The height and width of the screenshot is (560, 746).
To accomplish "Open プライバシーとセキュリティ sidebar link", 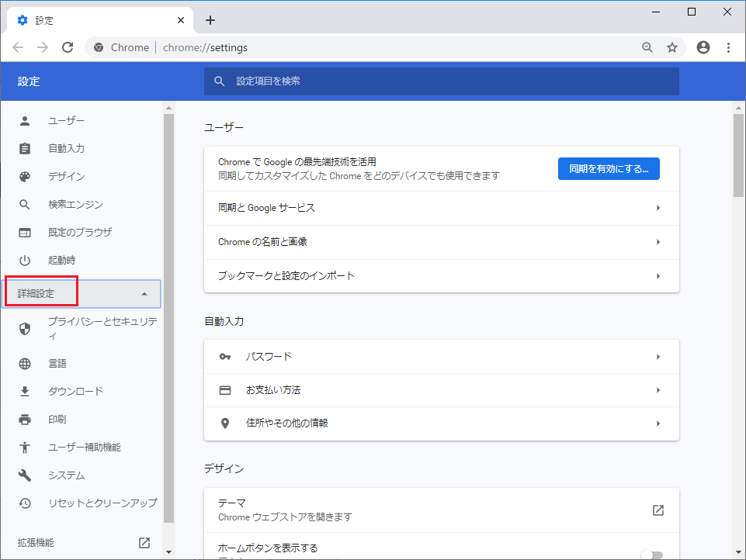I will (x=102, y=329).
